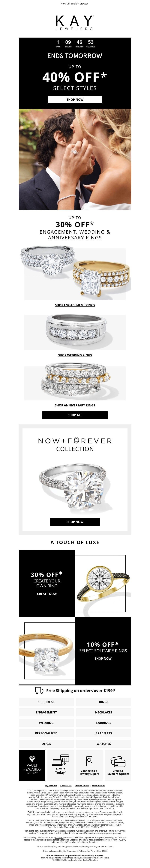Open the Watches category
The width and height of the screenshot is (150, 868).
coord(104,744)
